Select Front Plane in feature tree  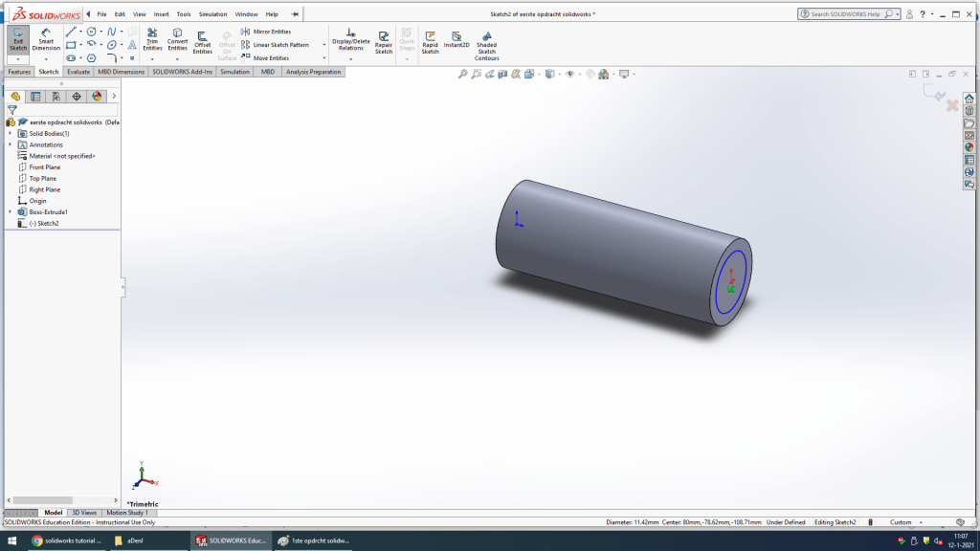click(x=44, y=167)
